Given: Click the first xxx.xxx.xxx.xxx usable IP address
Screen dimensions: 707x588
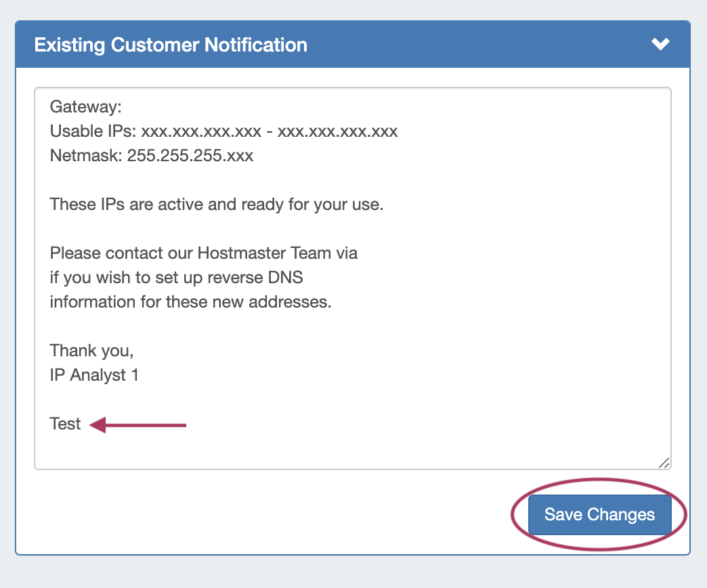Looking at the screenshot, I should click(x=200, y=131).
